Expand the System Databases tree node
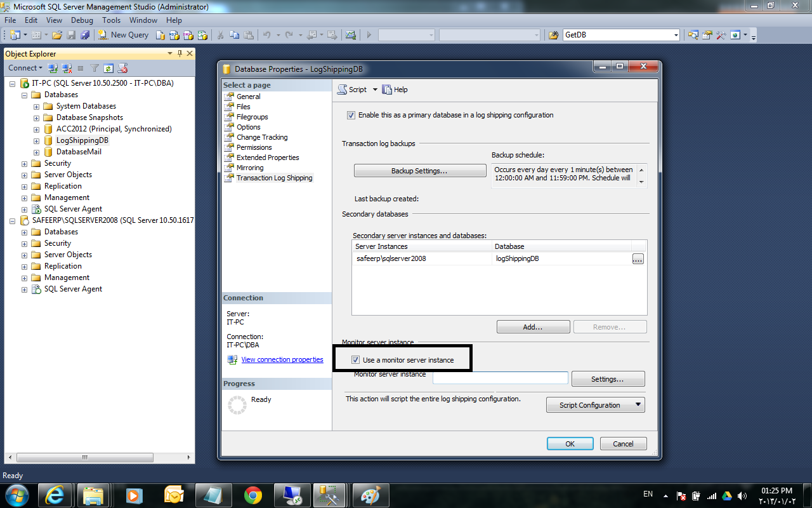The width and height of the screenshot is (812, 508). pos(36,106)
